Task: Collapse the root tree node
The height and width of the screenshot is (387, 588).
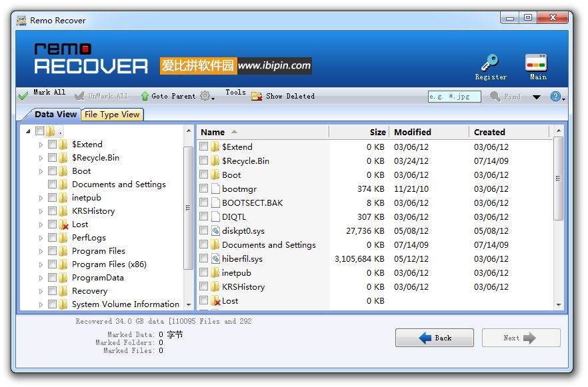Action: pos(28,131)
